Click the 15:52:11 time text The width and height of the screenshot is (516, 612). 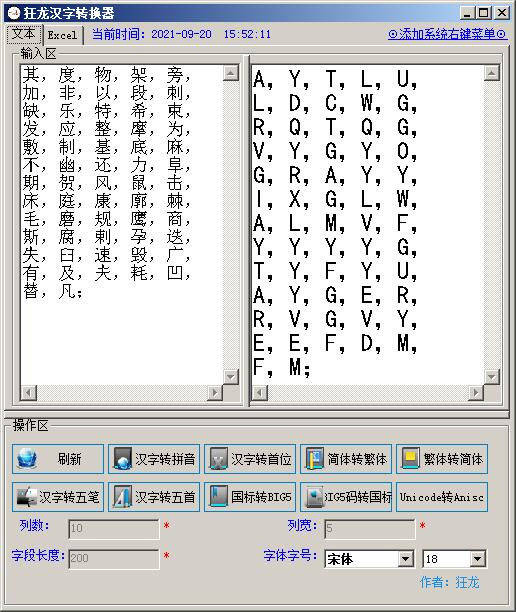click(x=247, y=34)
